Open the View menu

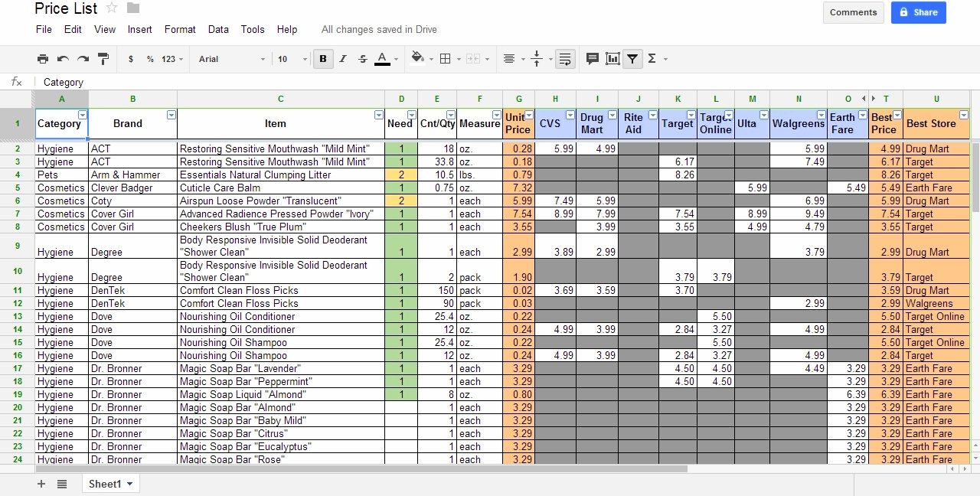pos(105,29)
